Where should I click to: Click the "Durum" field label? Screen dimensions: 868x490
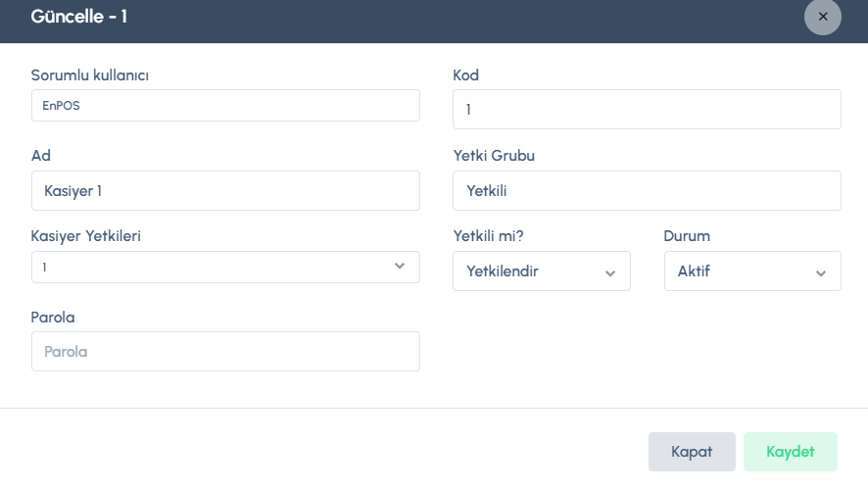[x=687, y=236]
